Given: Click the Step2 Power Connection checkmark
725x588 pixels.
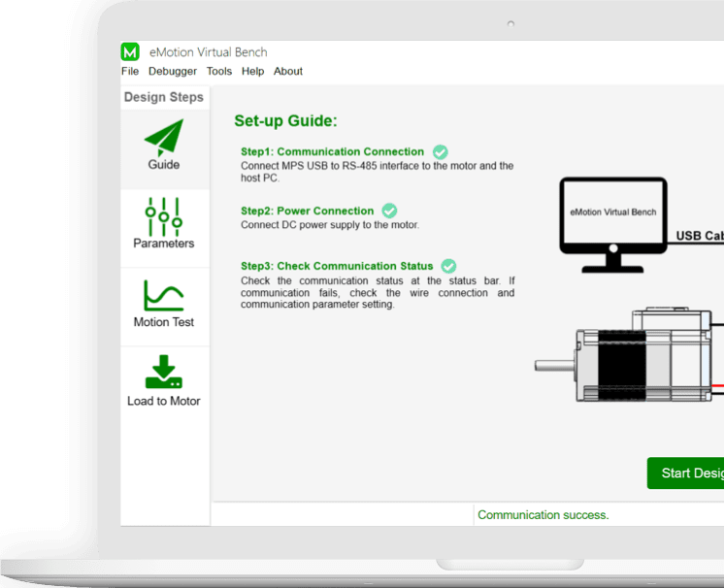Looking at the screenshot, I should tap(389, 211).
